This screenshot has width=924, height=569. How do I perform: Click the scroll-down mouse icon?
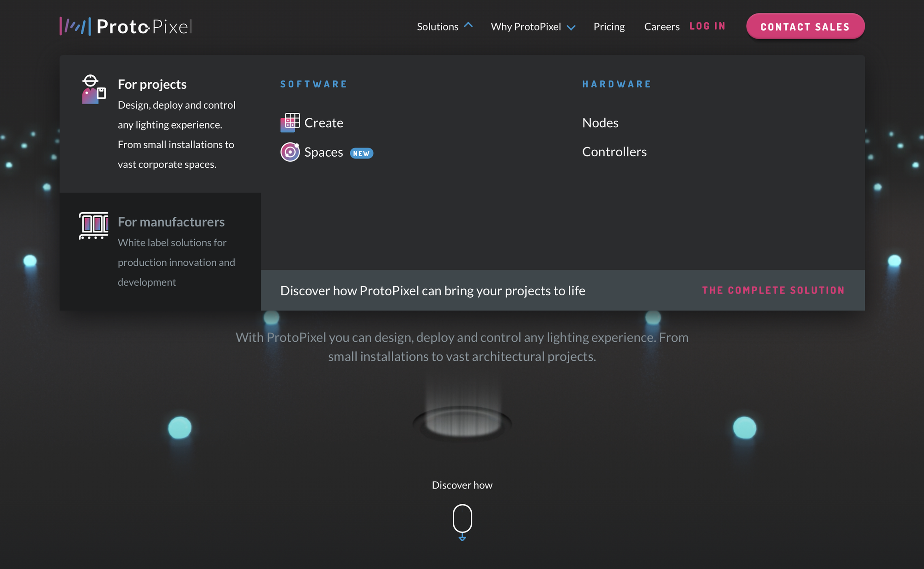tap(462, 522)
